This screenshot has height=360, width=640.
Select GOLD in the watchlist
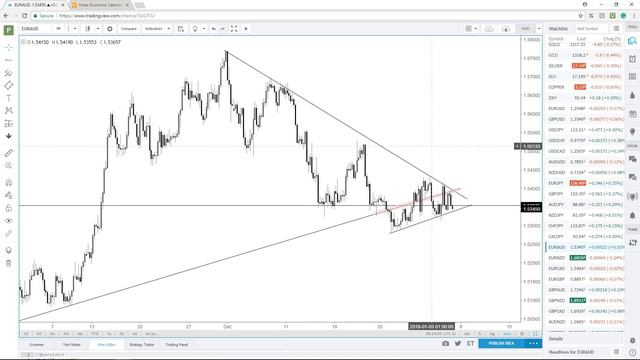point(585,44)
